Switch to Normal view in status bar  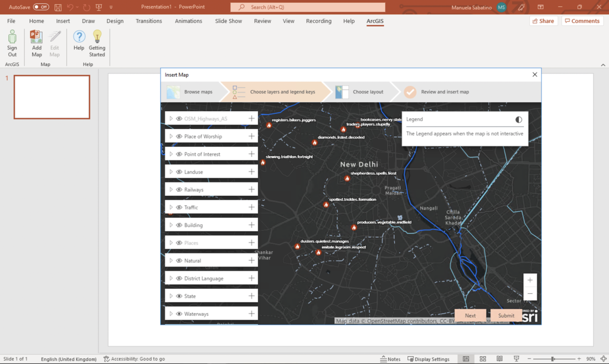click(x=466, y=359)
